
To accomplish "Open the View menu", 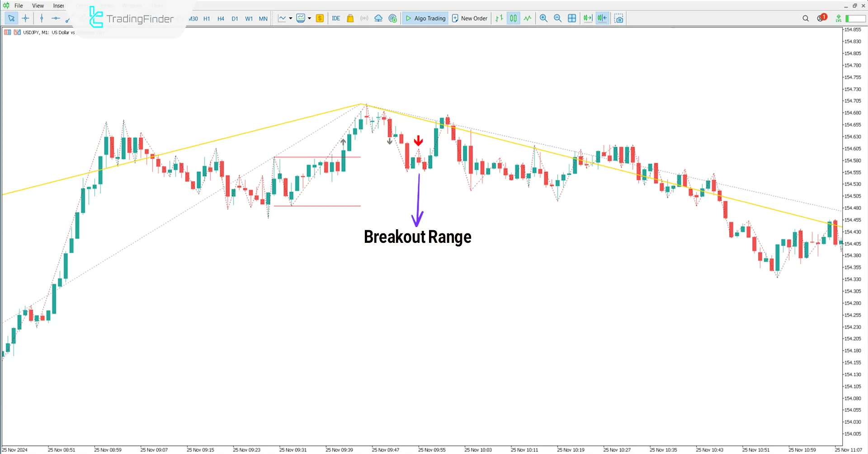I will coord(38,5).
